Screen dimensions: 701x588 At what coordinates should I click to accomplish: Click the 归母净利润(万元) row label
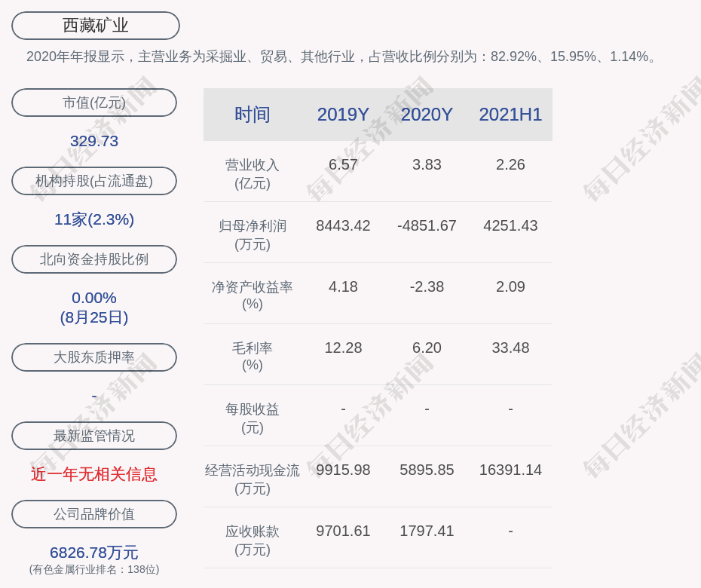253,234
